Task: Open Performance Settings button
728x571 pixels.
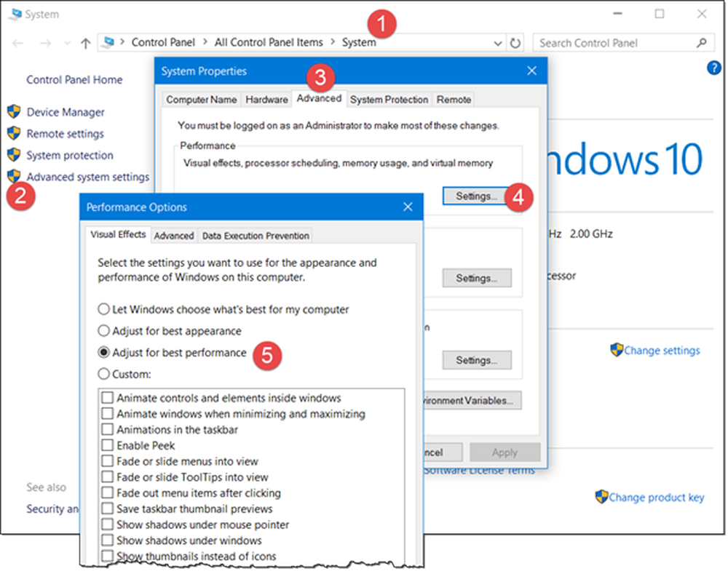Action: tap(477, 196)
